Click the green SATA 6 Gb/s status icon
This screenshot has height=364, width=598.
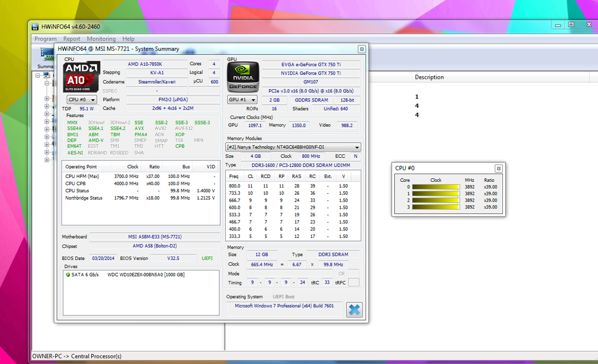tap(68, 274)
